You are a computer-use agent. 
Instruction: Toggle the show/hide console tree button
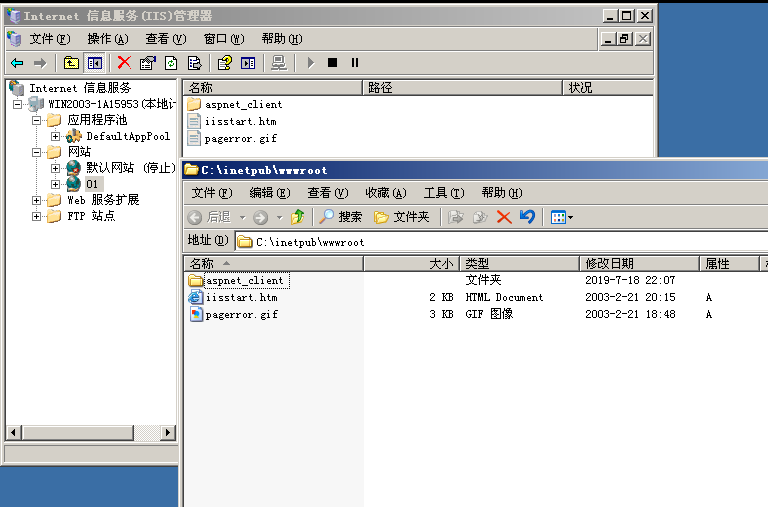click(94, 63)
